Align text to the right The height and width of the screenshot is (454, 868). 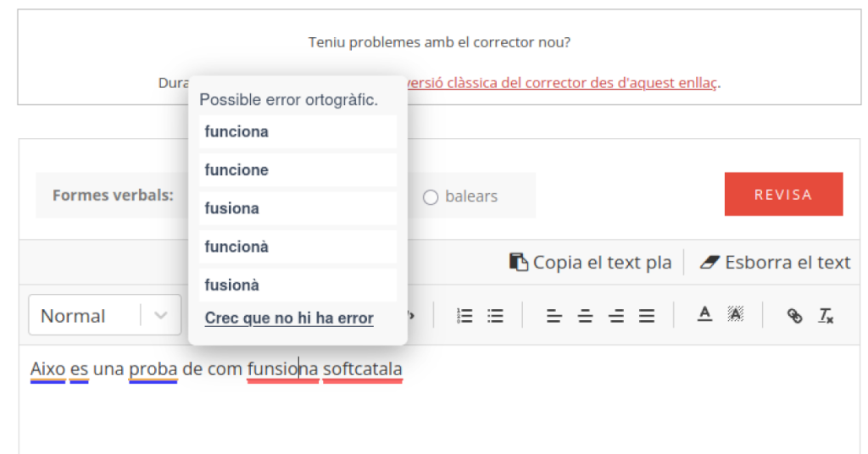pos(616,316)
